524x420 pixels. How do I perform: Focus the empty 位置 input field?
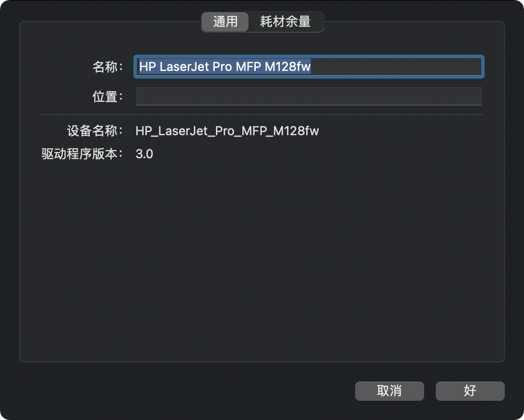[x=309, y=96]
